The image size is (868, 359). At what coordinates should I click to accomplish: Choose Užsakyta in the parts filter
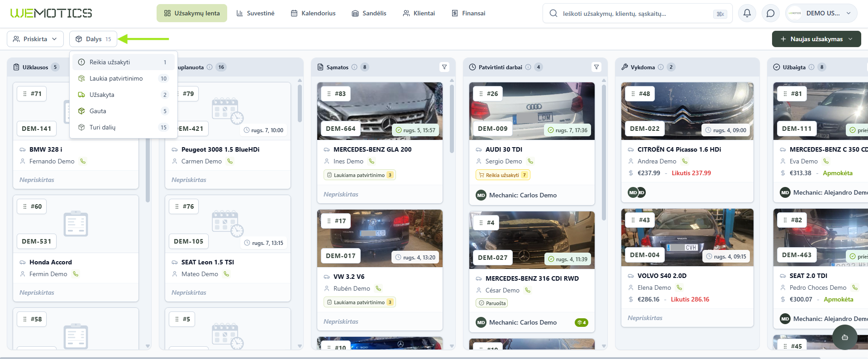pyautogui.click(x=123, y=95)
